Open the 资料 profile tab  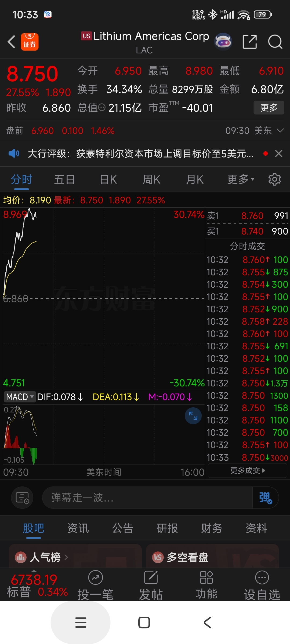256,528
